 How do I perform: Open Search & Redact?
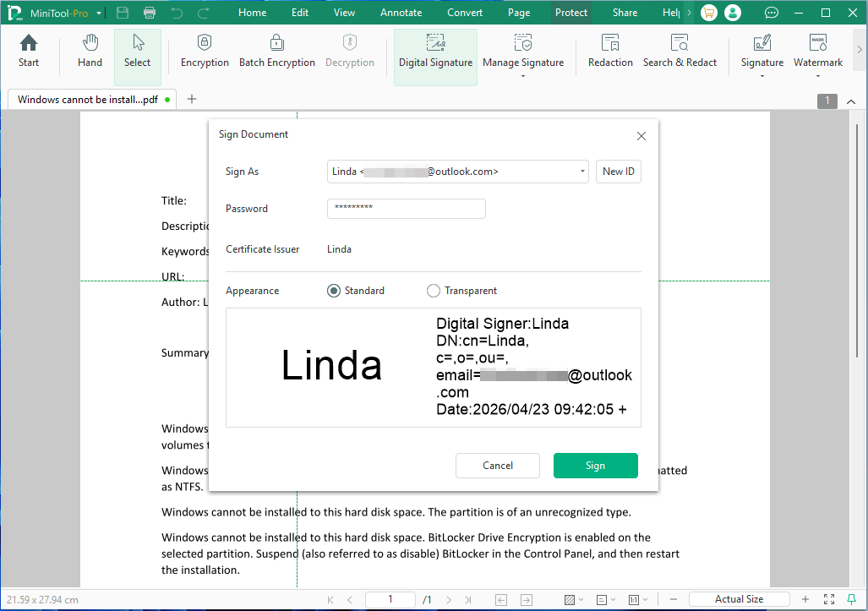[x=680, y=51]
